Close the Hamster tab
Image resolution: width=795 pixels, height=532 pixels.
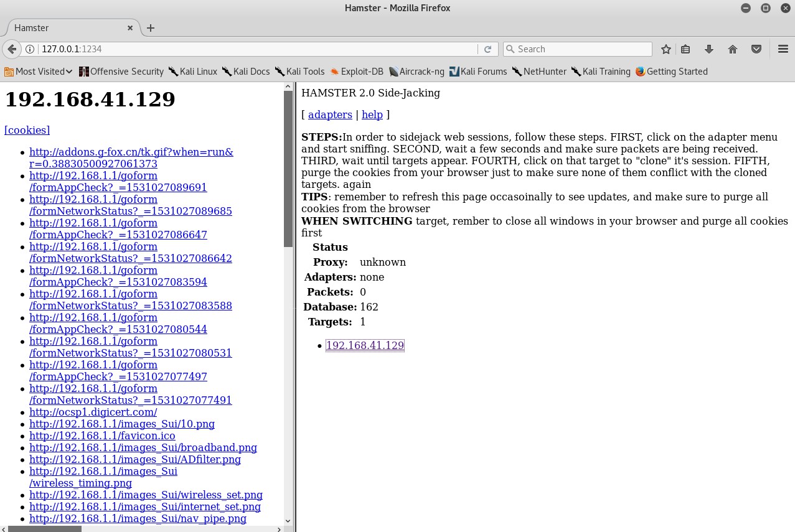pyautogui.click(x=130, y=28)
